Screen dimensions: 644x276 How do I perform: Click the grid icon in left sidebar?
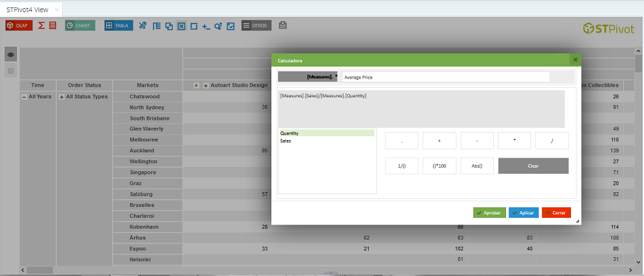[11, 70]
